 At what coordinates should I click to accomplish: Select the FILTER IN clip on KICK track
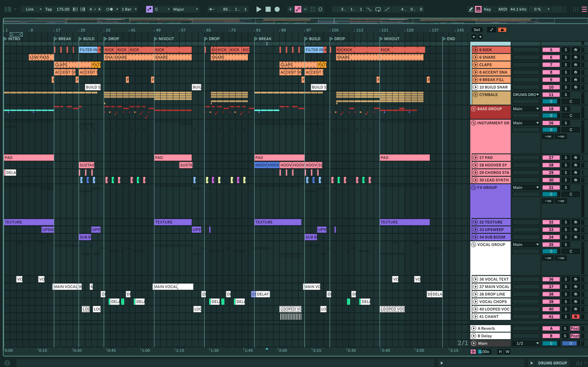89,50
